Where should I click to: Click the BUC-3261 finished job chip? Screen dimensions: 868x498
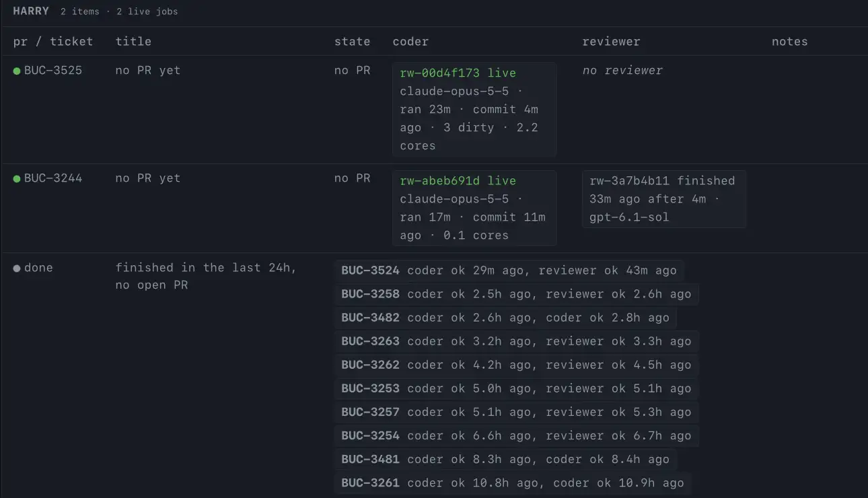(513, 483)
